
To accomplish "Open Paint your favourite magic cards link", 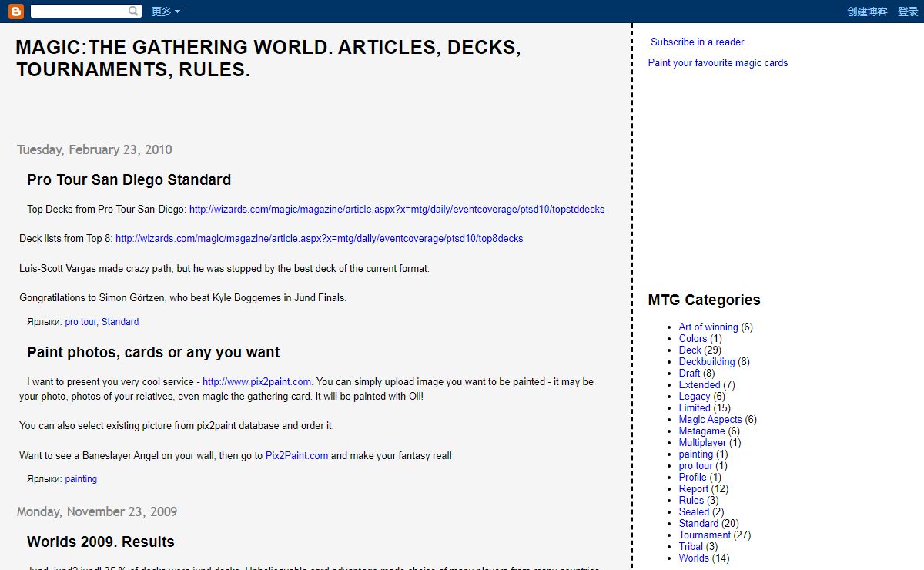I will tap(718, 63).
